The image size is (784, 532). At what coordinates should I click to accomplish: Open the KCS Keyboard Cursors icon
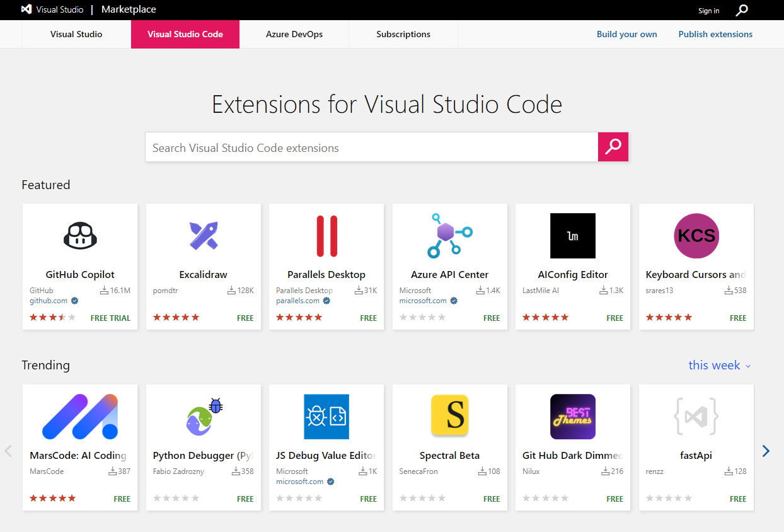click(696, 236)
